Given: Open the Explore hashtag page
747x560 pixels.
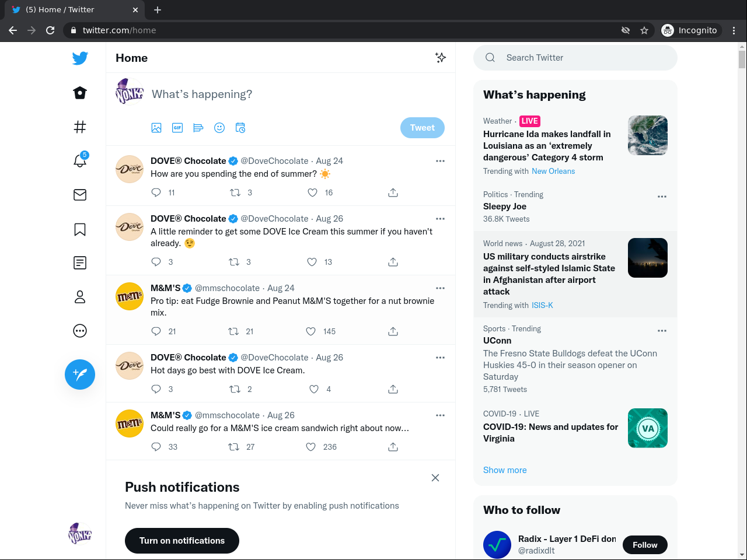Looking at the screenshot, I should [80, 127].
